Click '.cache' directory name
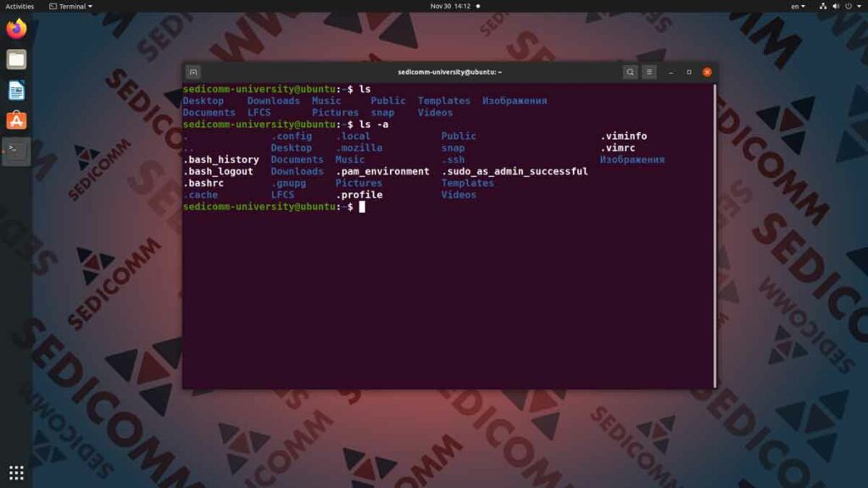The image size is (868, 488). 200,195
